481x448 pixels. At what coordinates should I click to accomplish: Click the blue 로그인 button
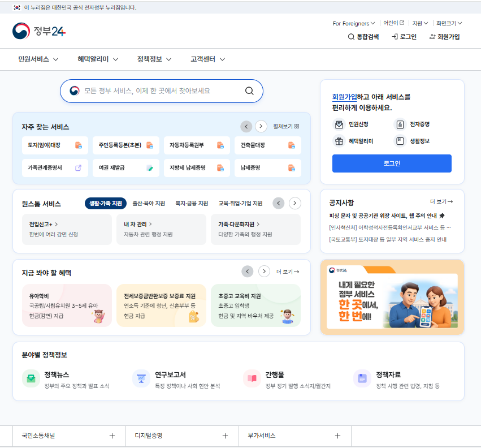coord(392,163)
